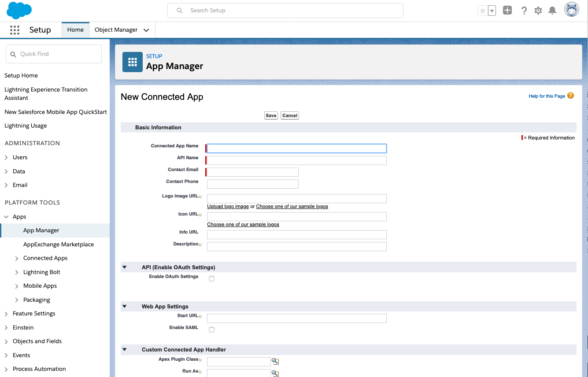Click sample logos link under Logo Image URL

click(292, 206)
